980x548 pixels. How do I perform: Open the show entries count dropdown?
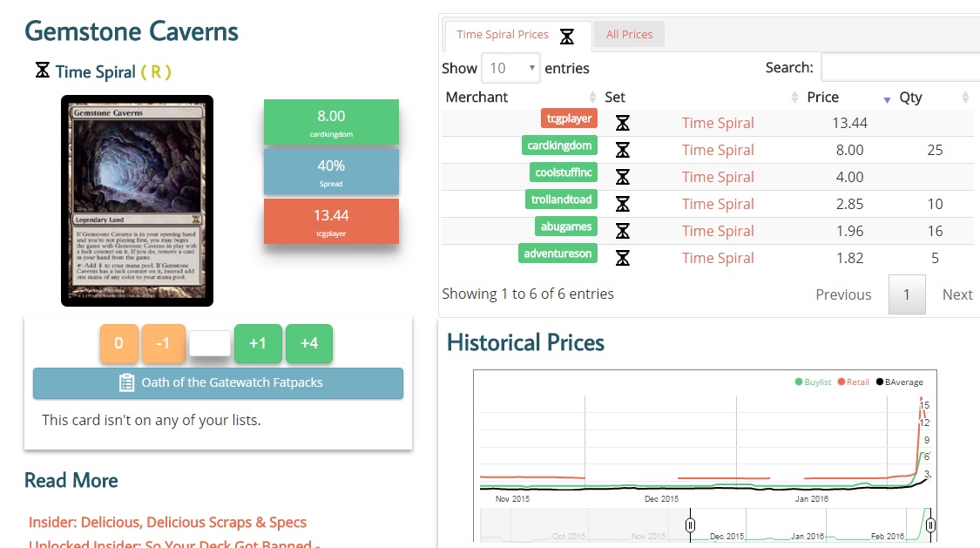click(x=510, y=68)
